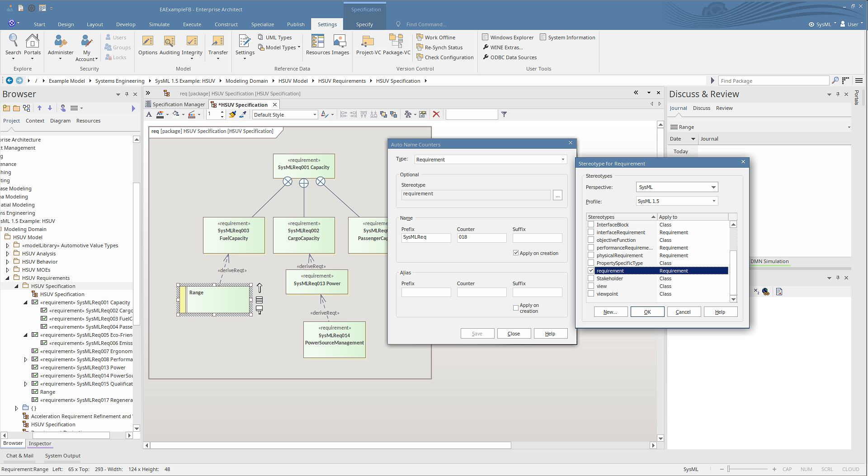Open the Perspective SysML dropdown
Viewport: 868px width, 476px height.
click(713, 187)
